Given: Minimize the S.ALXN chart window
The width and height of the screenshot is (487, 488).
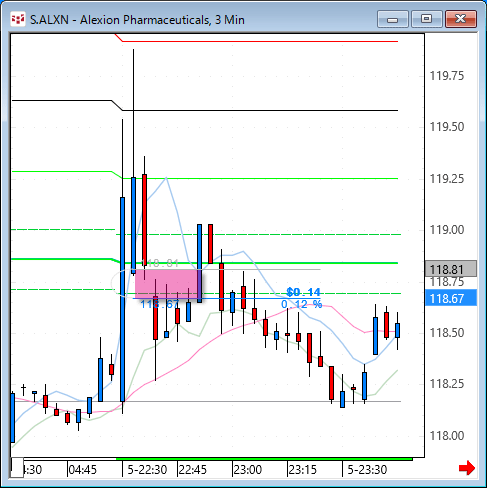Looking at the screenshot, I should 393,19.
